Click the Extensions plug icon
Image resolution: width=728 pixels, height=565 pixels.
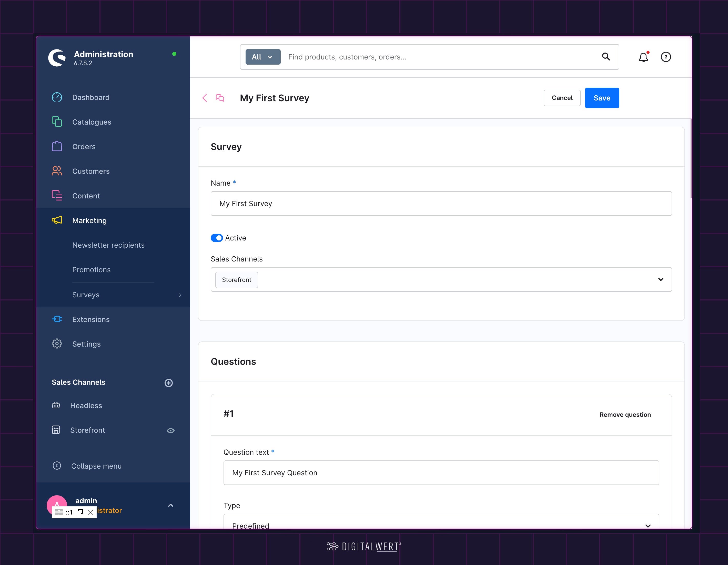(x=57, y=319)
